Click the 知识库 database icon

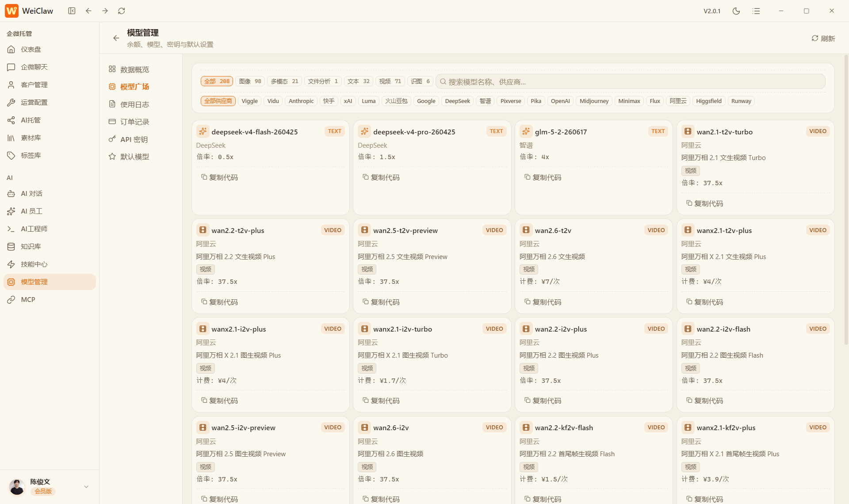(x=11, y=247)
